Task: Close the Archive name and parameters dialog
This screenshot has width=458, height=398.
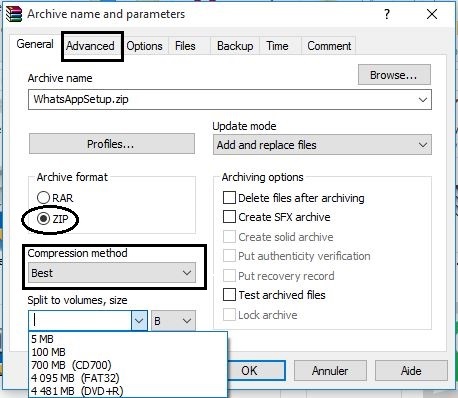Action: tap(432, 14)
